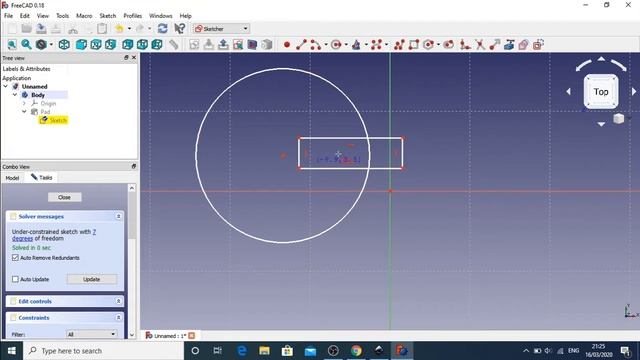Click the Rear view cube icon
Viewport: 640px width, 360px height.
(x=128, y=44)
